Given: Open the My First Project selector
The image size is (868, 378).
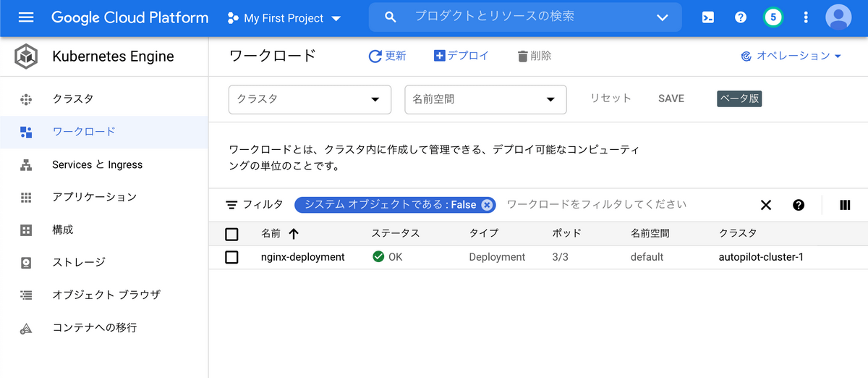Looking at the screenshot, I should [x=284, y=18].
